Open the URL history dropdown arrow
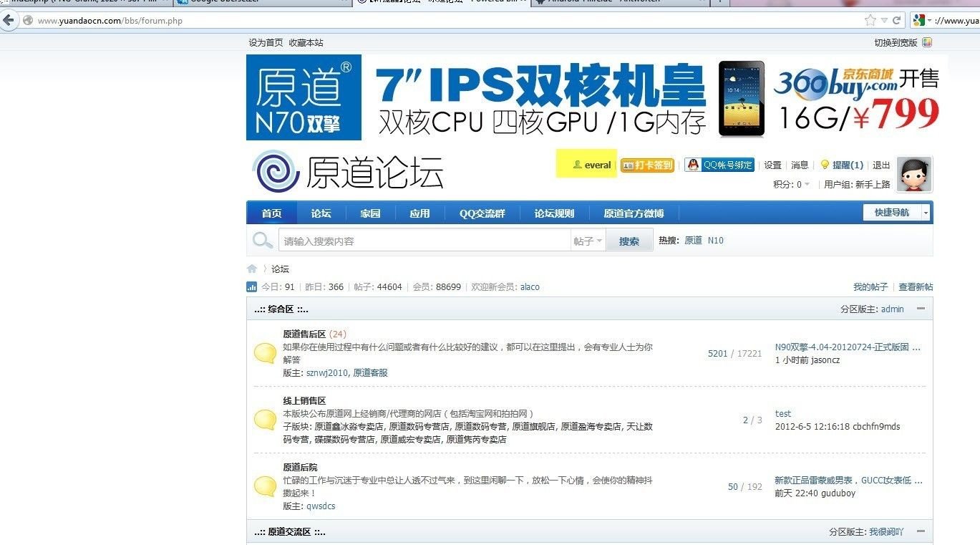The height and width of the screenshot is (545, 980). [885, 21]
